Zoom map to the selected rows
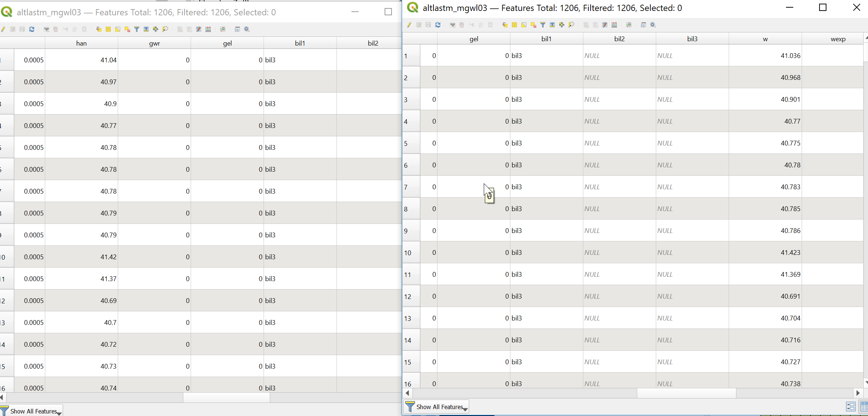 click(x=572, y=25)
